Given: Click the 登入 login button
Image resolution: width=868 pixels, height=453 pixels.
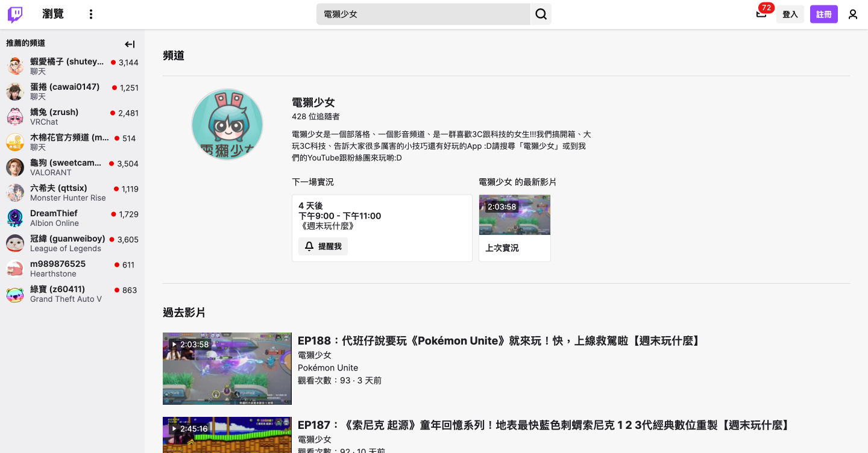Looking at the screenshot, I should pos(790,13).
